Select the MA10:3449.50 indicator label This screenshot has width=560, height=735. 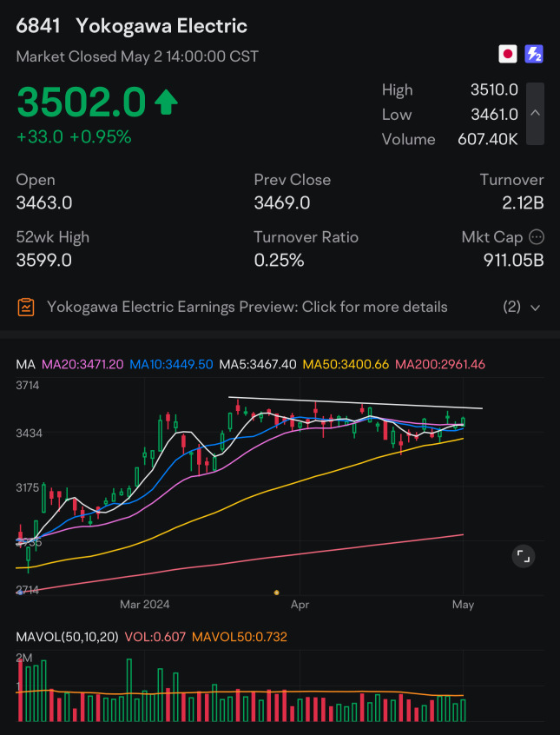click(x=171, y=364)
